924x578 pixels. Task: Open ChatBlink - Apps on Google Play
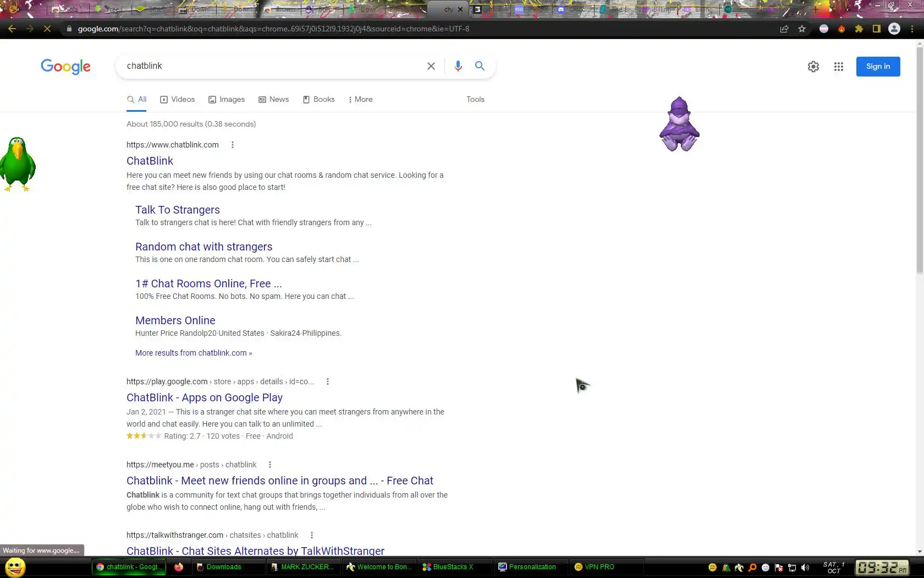(x=205, y=397)
